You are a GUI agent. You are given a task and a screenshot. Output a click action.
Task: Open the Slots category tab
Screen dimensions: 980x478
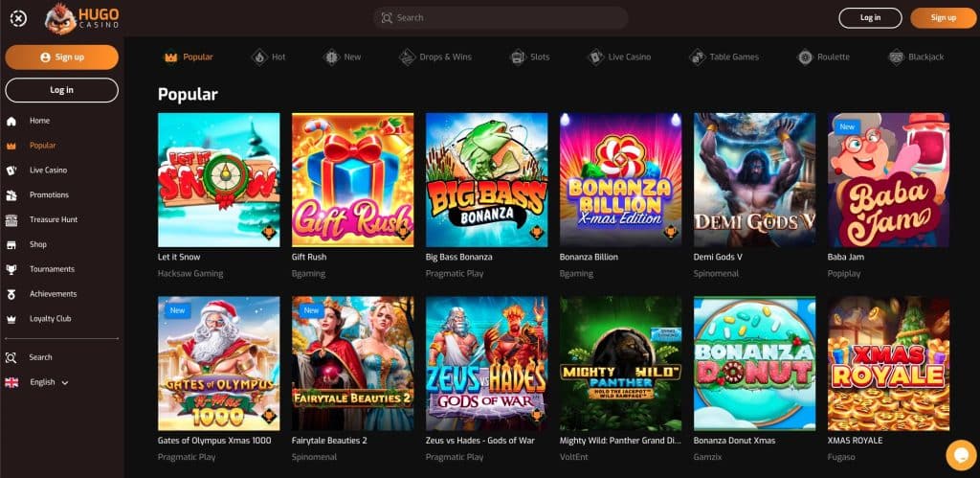click(530, 57)
